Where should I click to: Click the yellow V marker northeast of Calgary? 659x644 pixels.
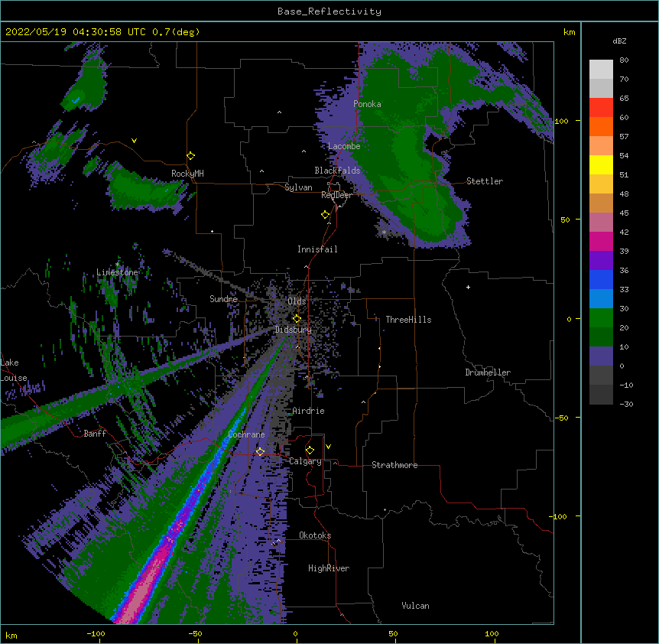[x=328, y=447]
